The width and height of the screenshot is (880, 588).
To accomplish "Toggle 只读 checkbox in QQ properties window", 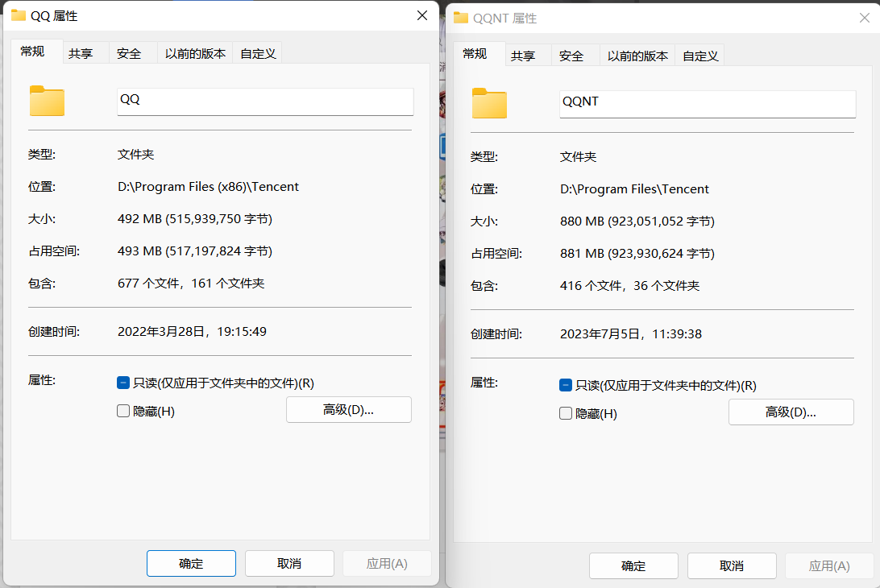I will (123, 383).
